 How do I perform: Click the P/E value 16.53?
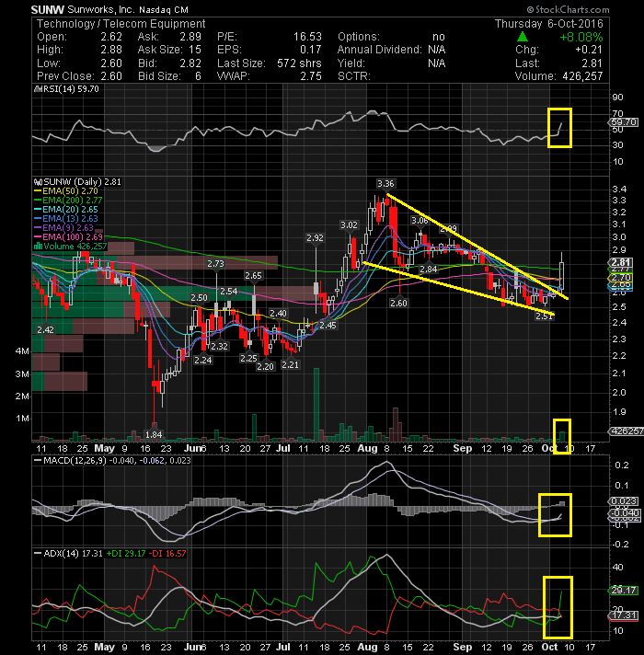(x=307, y=37)
